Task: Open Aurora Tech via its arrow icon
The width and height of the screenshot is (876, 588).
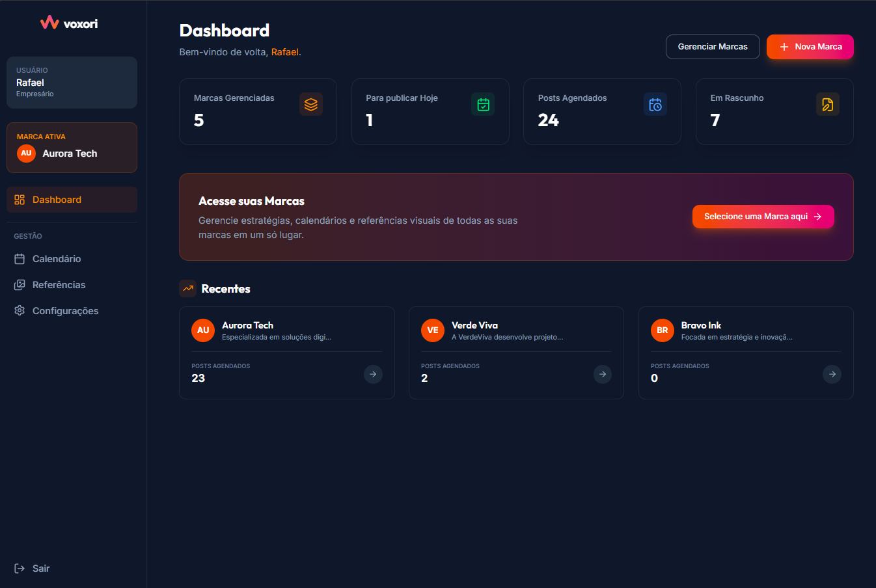Action: pos(373,374)
